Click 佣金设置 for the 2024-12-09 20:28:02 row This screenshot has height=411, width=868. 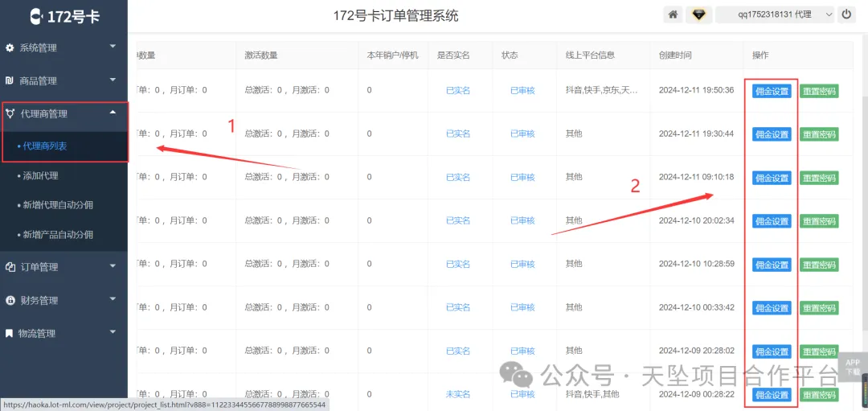pos(772,351)
